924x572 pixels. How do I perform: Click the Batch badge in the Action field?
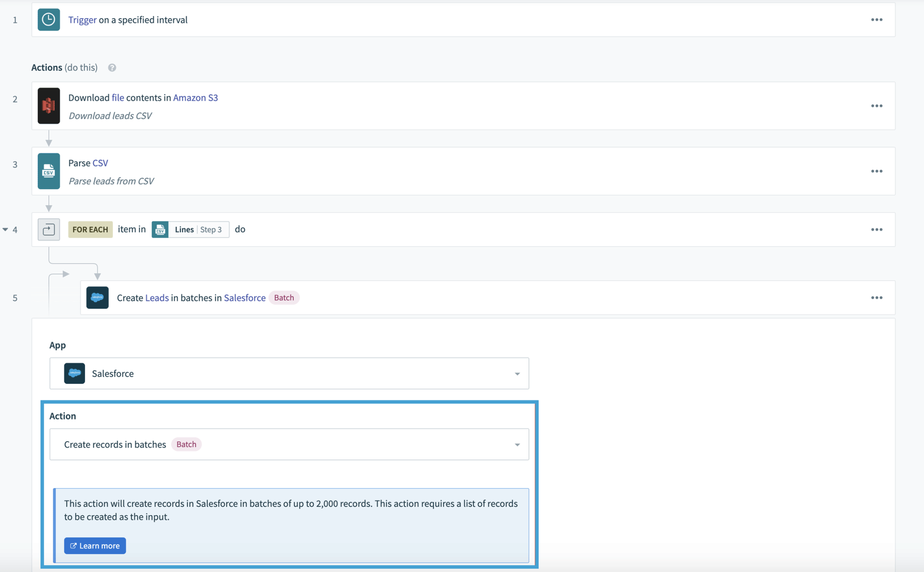186,444
